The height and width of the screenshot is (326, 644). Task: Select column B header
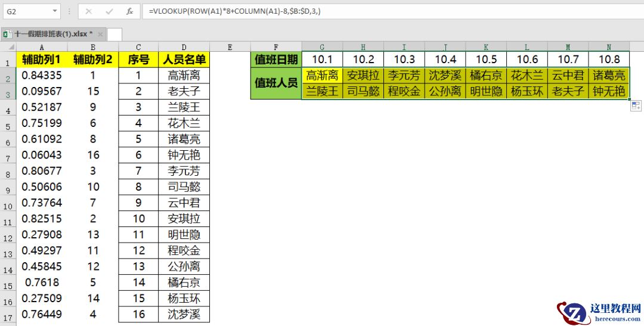tap(93, 47)
